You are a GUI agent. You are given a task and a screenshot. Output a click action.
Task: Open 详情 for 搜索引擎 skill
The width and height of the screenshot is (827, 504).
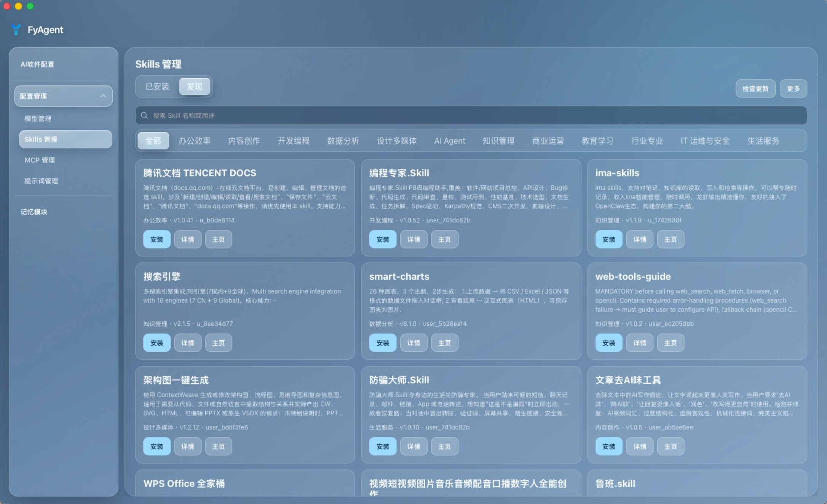pyautogui.click(x=188, y=343)
